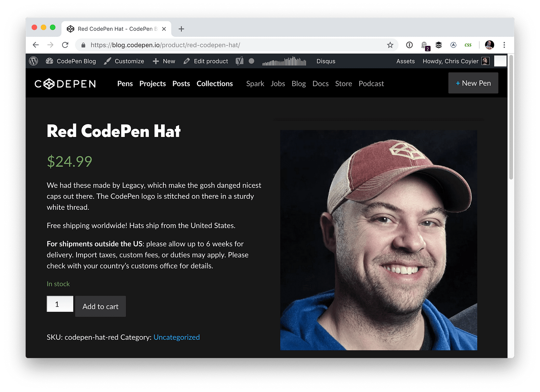Open Assets in the admin bar
This screenshot has width=540, height=392.
pos(405,61)
